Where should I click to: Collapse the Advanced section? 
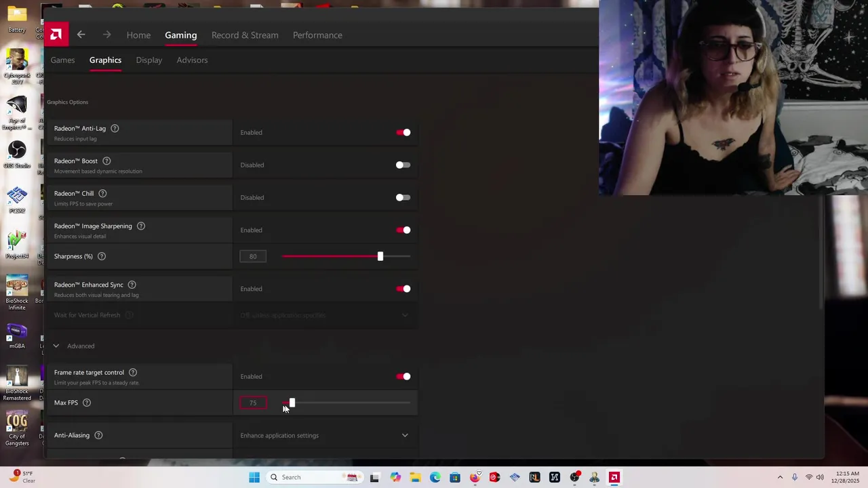pyautogui.click(x=56, y=346)
